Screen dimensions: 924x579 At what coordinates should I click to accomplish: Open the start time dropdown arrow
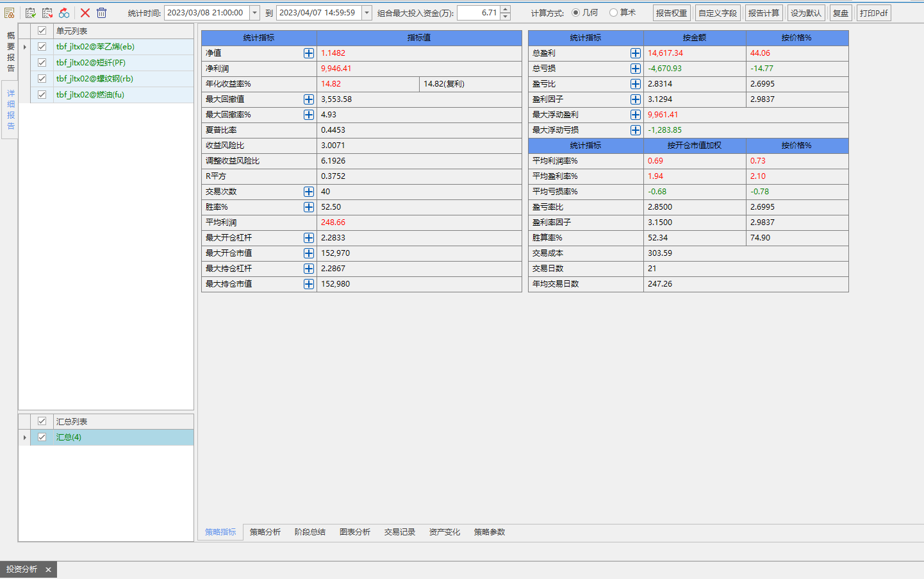click(x=254, y=13)
